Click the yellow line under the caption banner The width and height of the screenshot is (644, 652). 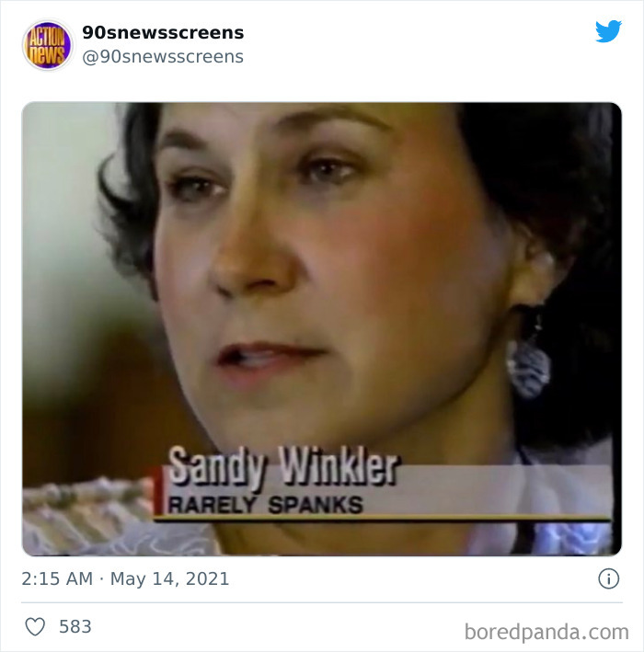[x=382, y=518]
